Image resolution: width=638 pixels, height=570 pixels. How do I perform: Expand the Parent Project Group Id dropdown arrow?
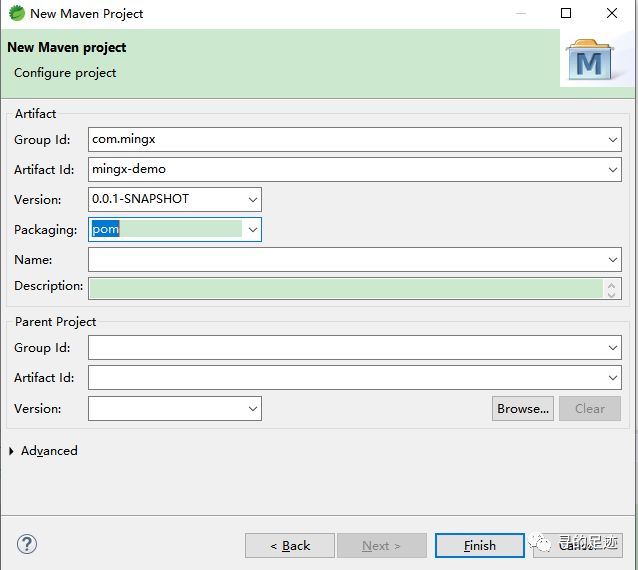(x=612, y=347)
